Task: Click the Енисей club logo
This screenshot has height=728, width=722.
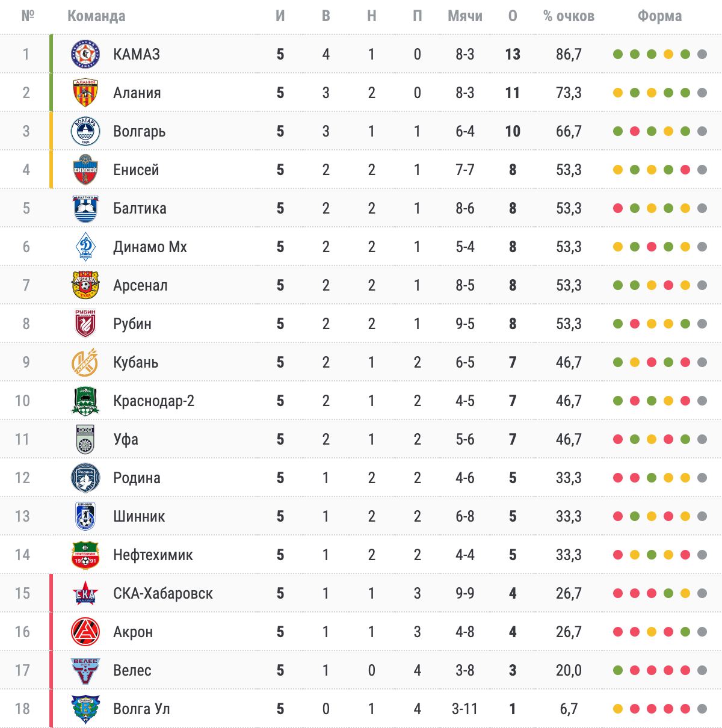Action: 85,170
